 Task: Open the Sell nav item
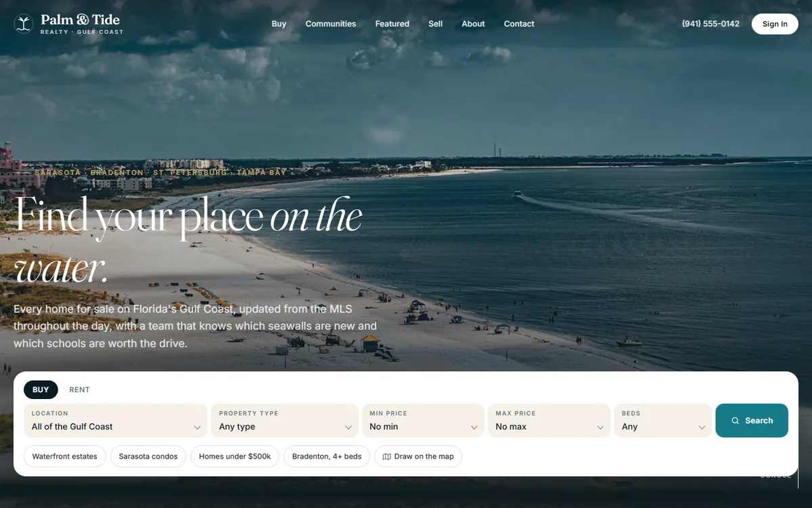[436, 24]
